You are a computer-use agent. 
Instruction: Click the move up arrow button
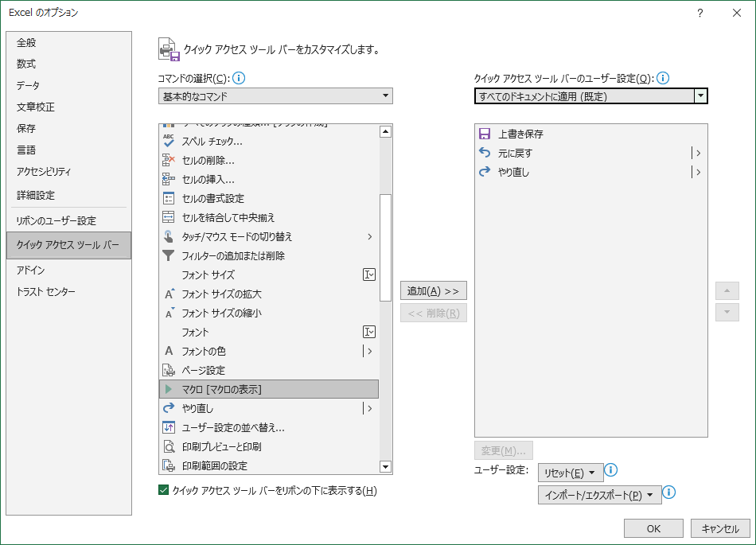point(727,290)
